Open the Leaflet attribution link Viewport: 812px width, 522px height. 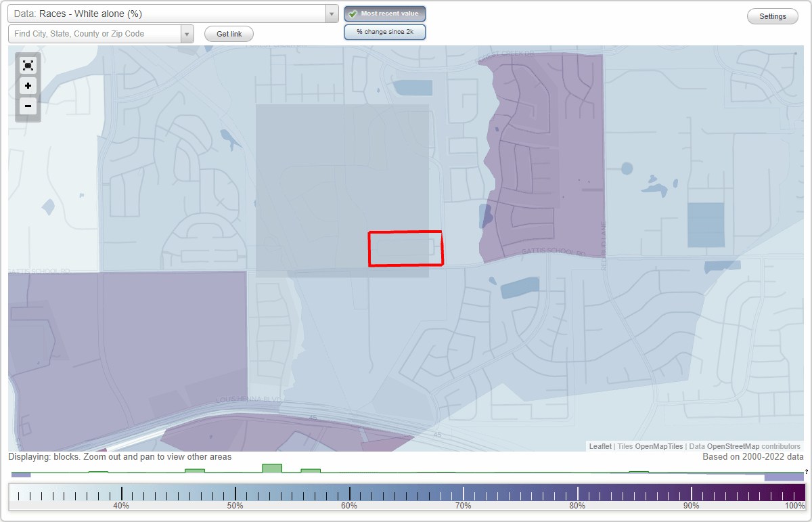point(600,446)
